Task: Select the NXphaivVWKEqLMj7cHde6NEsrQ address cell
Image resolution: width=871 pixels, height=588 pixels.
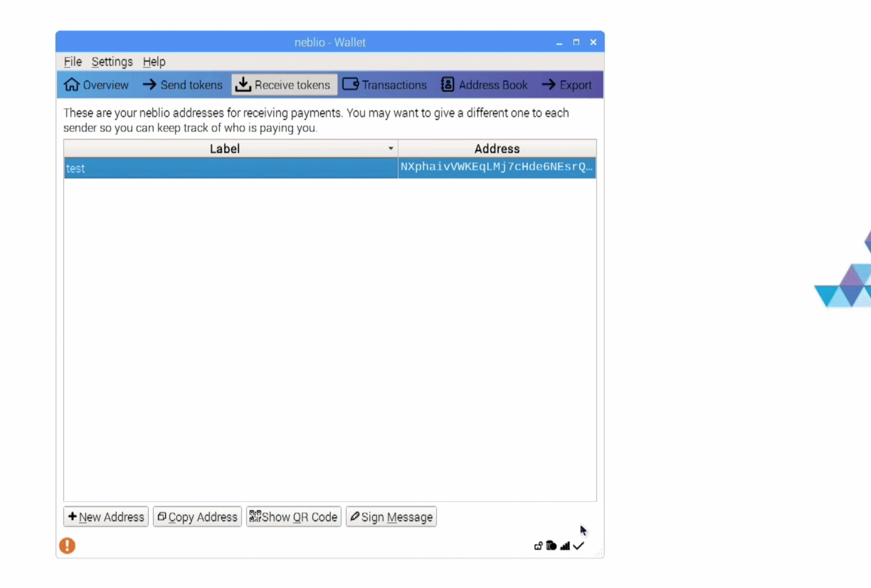Action: tap(497, 167)
